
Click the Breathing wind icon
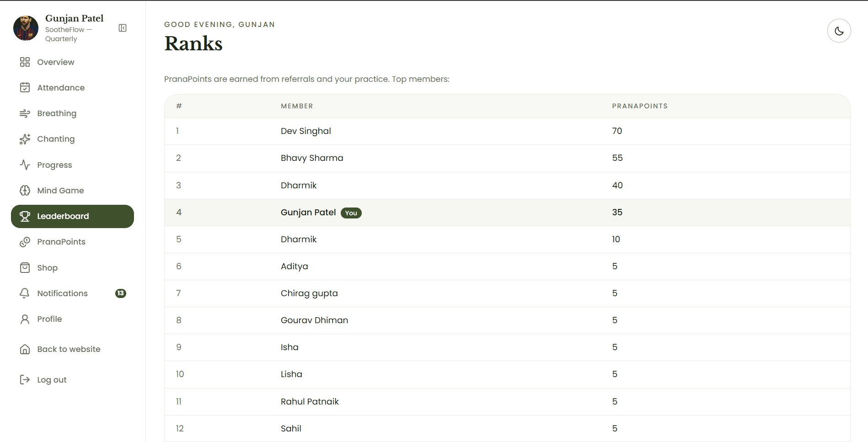(25, 113)
